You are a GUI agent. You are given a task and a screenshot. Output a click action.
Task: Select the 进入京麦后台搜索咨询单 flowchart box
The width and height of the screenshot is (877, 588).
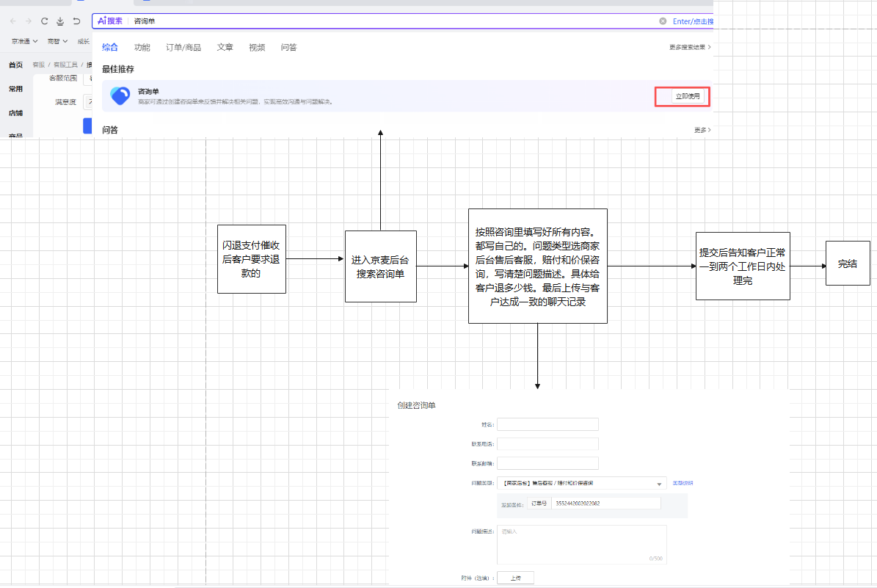coord(380,267)
